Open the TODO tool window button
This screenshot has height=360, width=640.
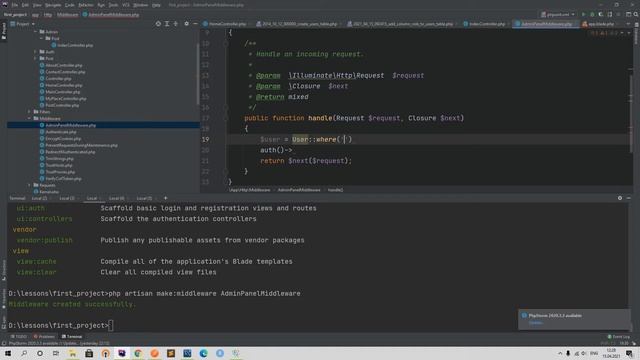click(19, 337)
